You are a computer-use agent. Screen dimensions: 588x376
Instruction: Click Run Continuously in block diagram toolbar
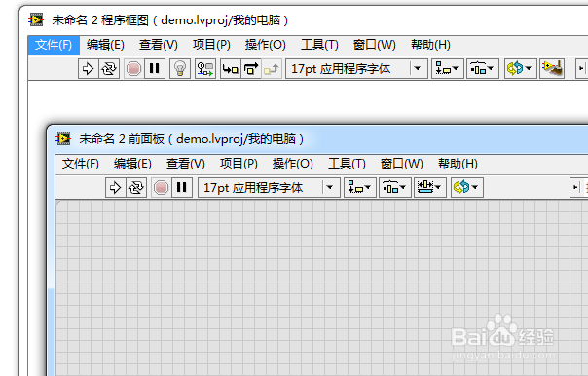coord(109,68)
